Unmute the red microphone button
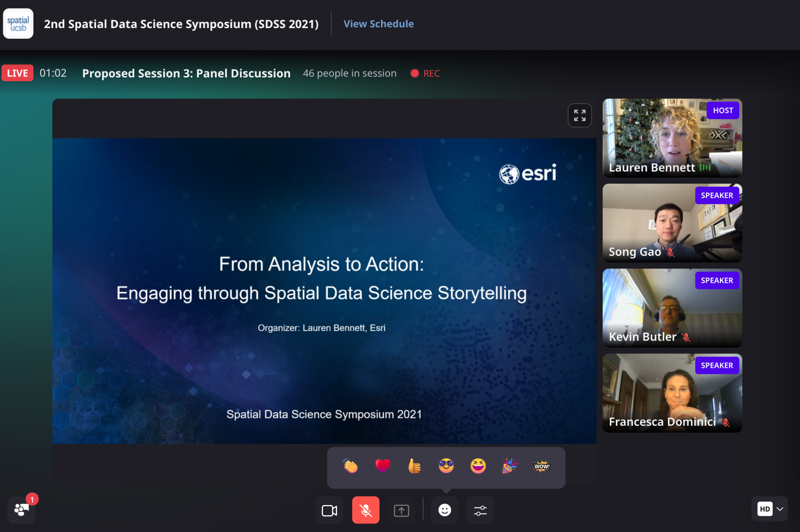Viewport: 800px width, 532px height. click(366, 510)
